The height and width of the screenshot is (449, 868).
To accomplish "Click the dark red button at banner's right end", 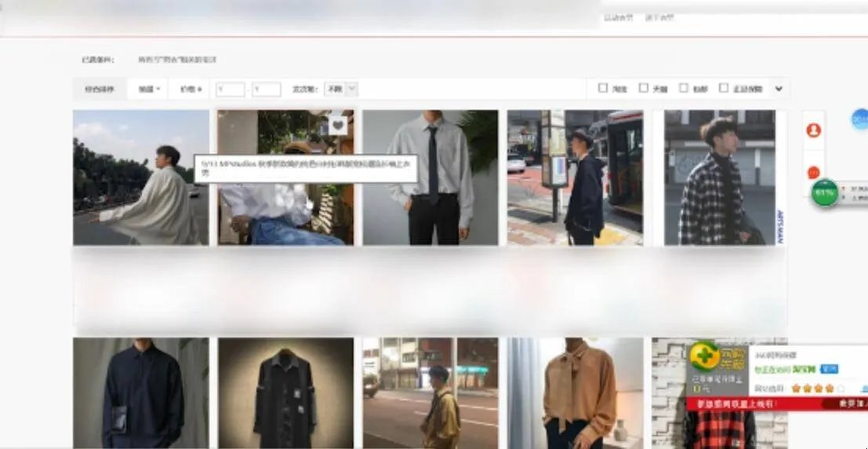I will 845,403.
